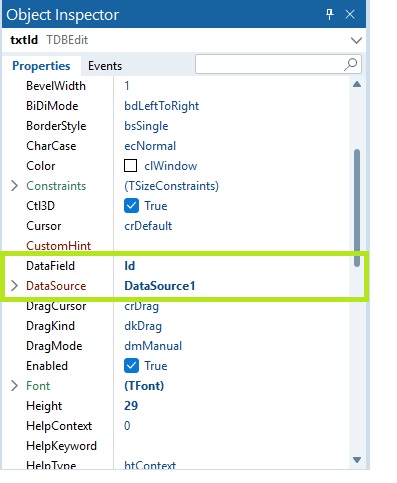Pin the Object Inspector panel
The image size is (397, 483).
click(330, 14)
